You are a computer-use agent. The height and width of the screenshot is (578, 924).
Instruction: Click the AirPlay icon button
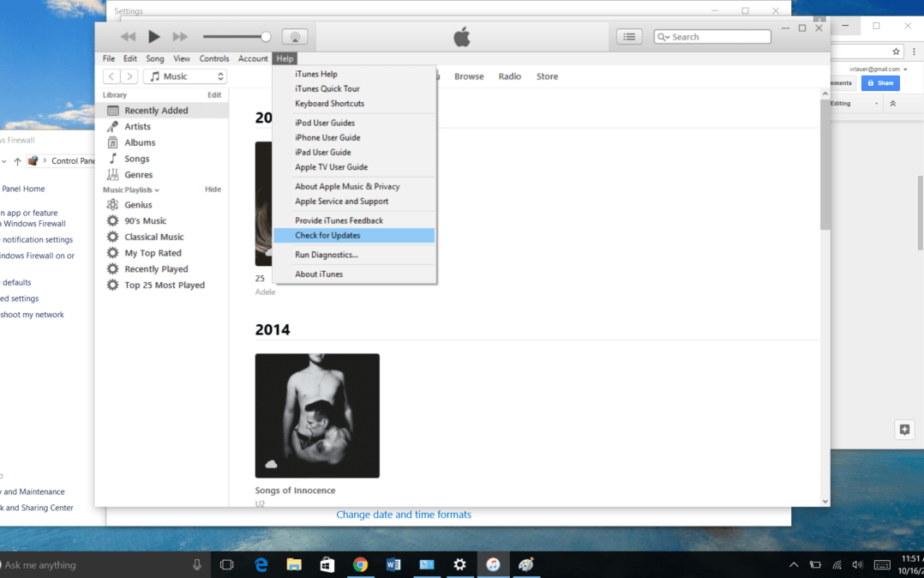pyautogui.click(x=295, y=37)
